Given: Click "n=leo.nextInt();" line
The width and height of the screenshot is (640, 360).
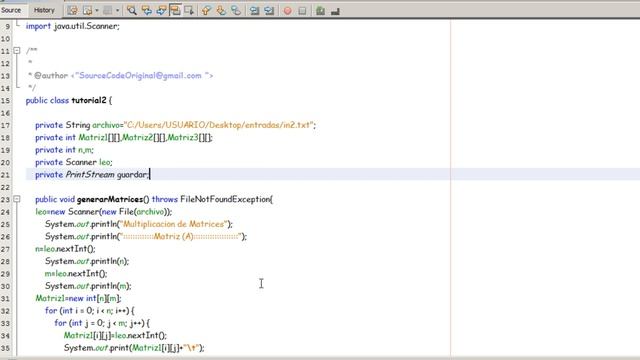Looking at the screenshot, I should click(x=65, y=249).
